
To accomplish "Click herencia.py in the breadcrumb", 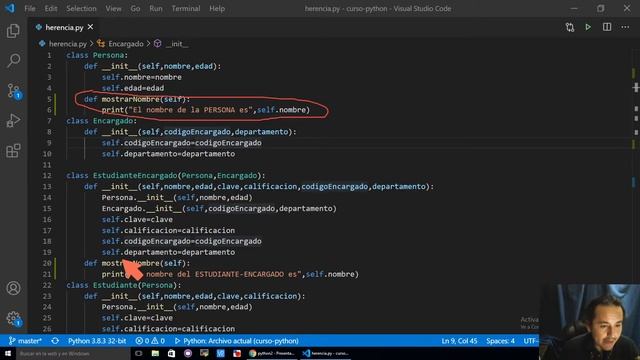I will [68, 44].
